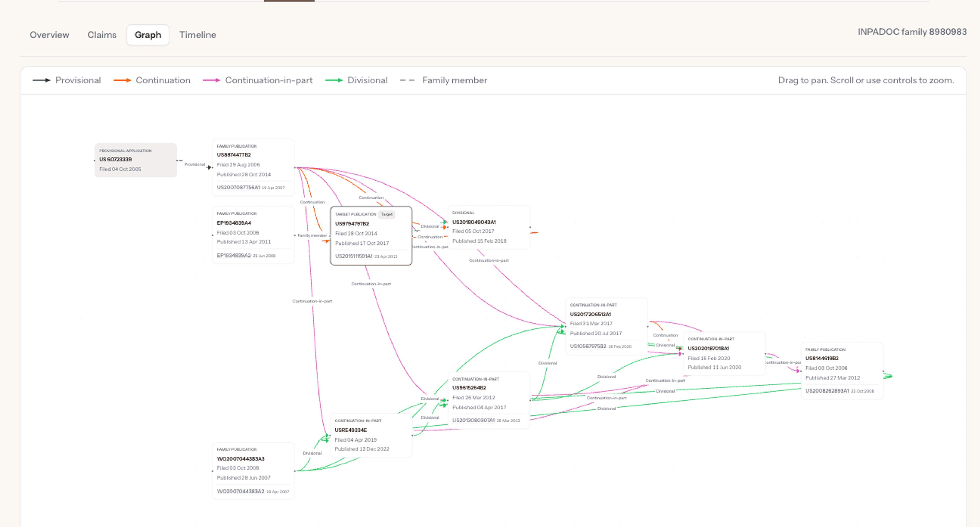Click 'Published 13 Dec 2022' in USRE49334E
This screenshot has width=980, height=527.
pos(362,449)
